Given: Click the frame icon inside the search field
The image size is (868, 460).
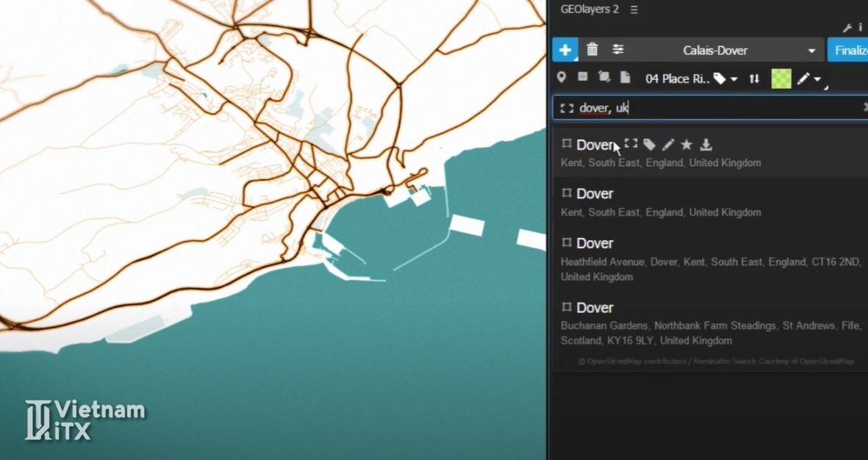Looking at the screenshot, I should (567, 108).
